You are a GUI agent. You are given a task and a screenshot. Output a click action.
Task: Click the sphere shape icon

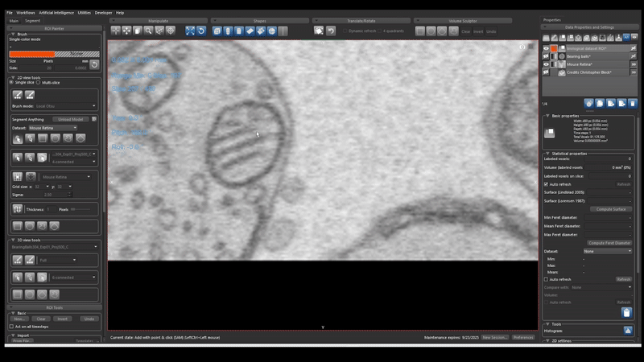(x=272, y=31)
